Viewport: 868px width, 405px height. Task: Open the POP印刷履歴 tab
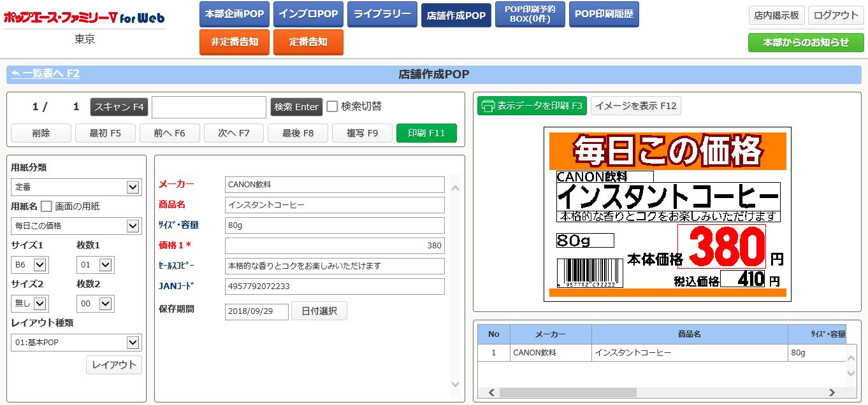point(604,14)
